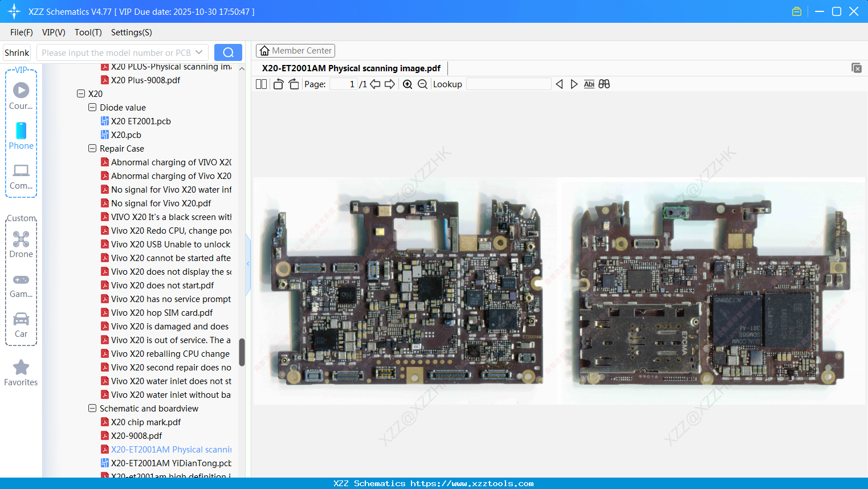The image size is (868, 489).
Task: Select the two-page view icon in PDF toolbar
Action: 261,84
